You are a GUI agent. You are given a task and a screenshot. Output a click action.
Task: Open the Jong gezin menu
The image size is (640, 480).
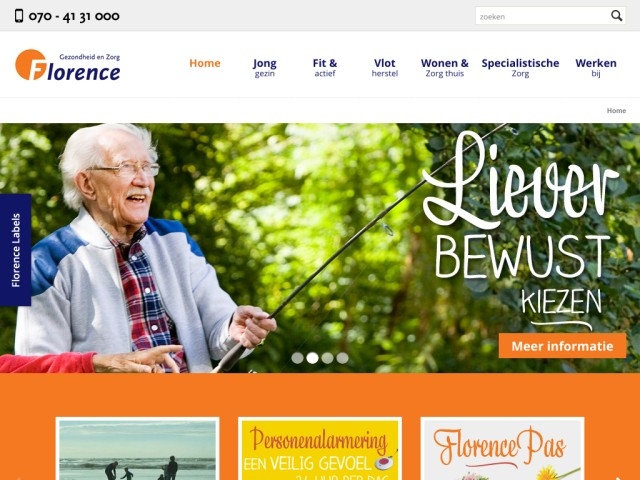pos(264,68)
